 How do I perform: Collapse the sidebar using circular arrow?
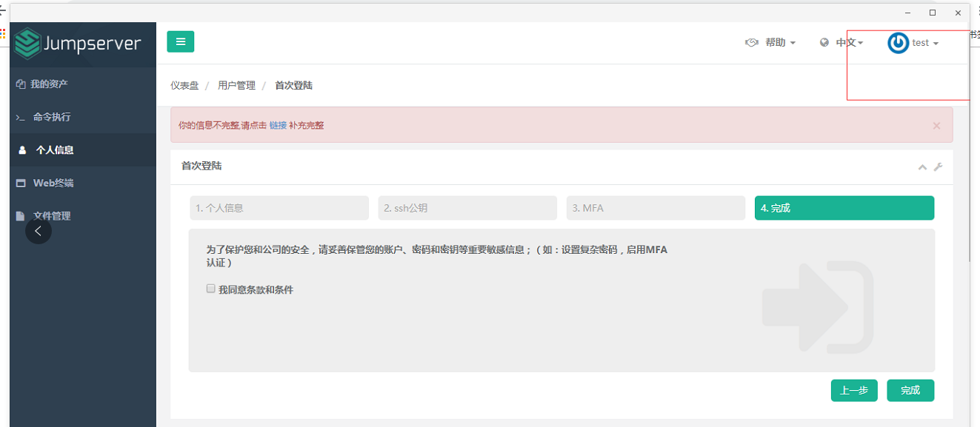(39, 231)
